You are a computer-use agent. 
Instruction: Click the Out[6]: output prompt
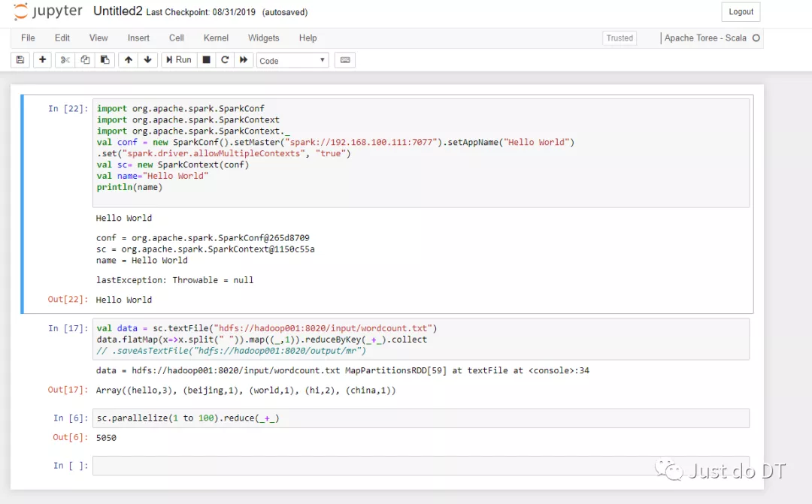pyautogui.click(x=71, y=437)
